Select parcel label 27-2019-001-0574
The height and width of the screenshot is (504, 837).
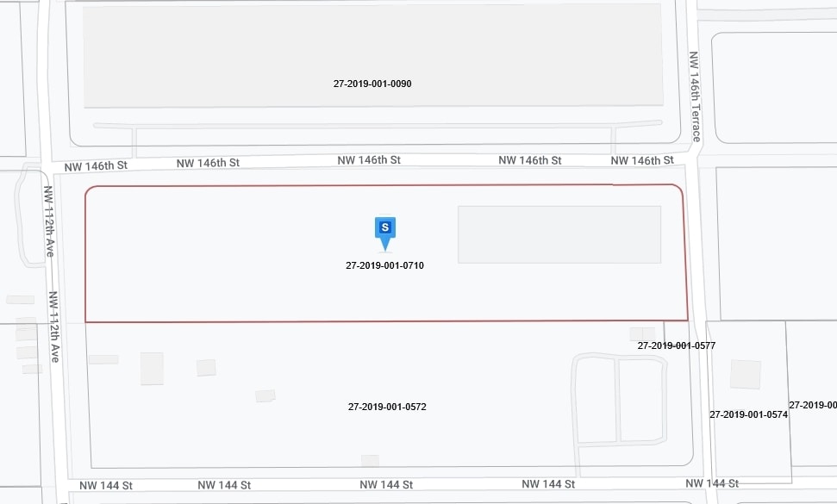[x=748, y=414]
